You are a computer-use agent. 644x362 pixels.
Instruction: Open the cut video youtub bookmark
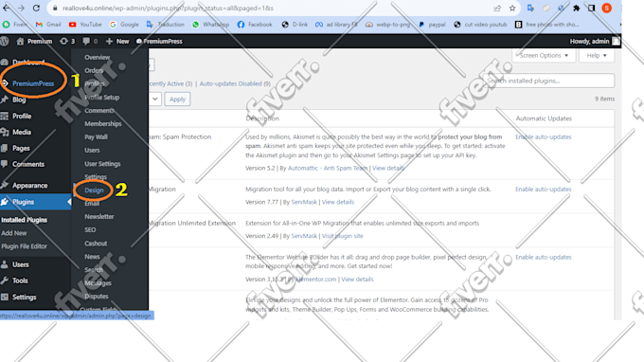(480, 25)
